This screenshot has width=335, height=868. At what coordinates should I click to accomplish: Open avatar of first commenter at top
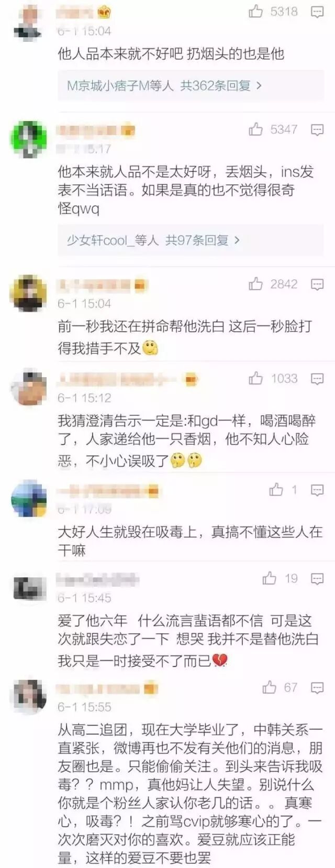click(28, 22)
